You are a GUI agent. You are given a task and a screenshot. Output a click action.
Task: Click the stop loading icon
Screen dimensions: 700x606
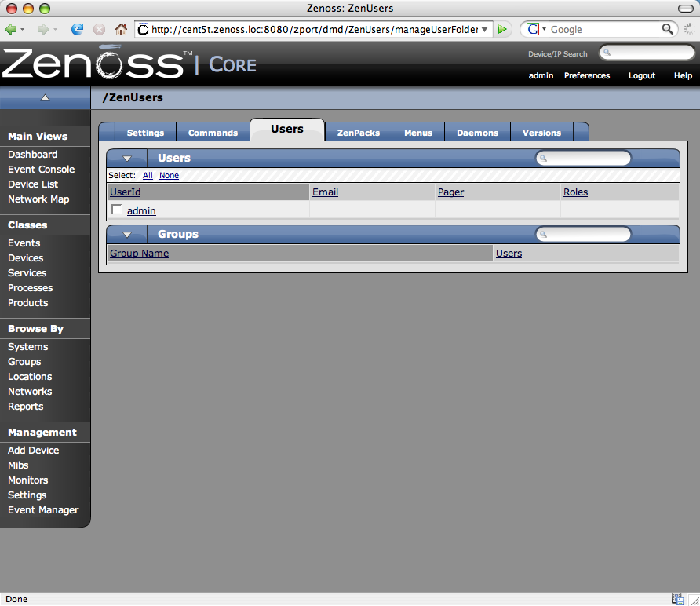click(x=99, y=30)
